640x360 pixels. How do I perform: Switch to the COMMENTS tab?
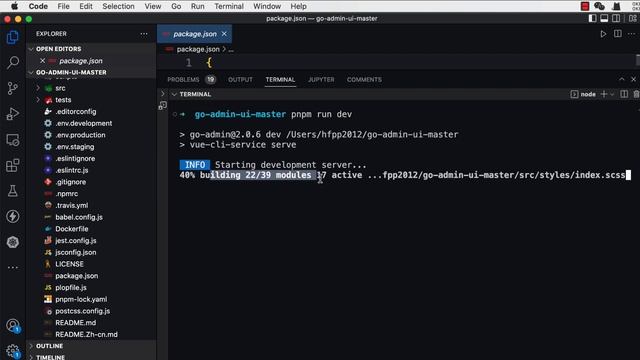coord(364,80)
